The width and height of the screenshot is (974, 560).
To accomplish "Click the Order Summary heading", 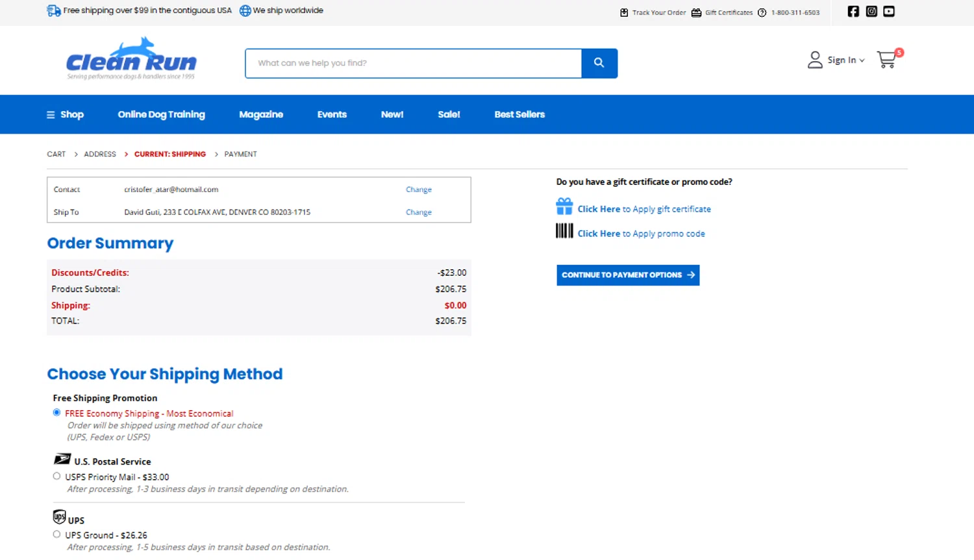I will 110,243.
